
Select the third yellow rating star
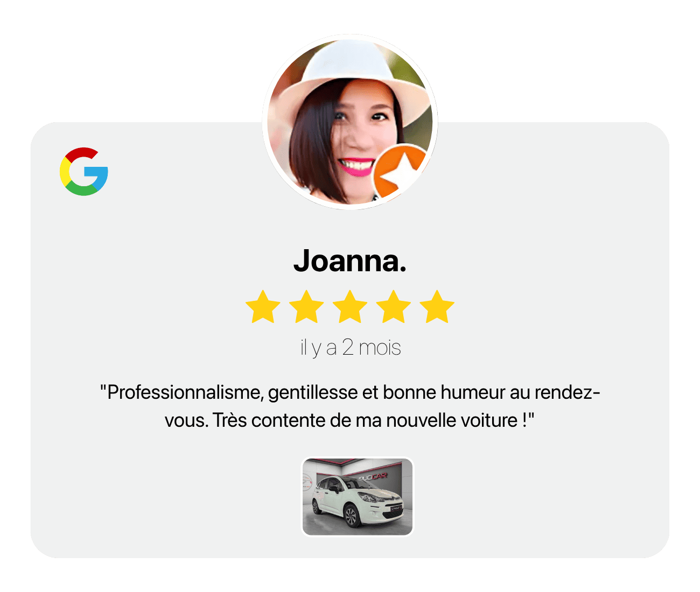pyautogui.click(x=350, y=307)
